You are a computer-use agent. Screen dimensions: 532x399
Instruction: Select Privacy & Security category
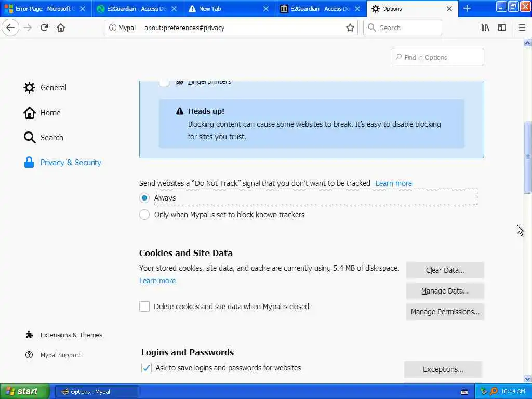click(71, 163)
